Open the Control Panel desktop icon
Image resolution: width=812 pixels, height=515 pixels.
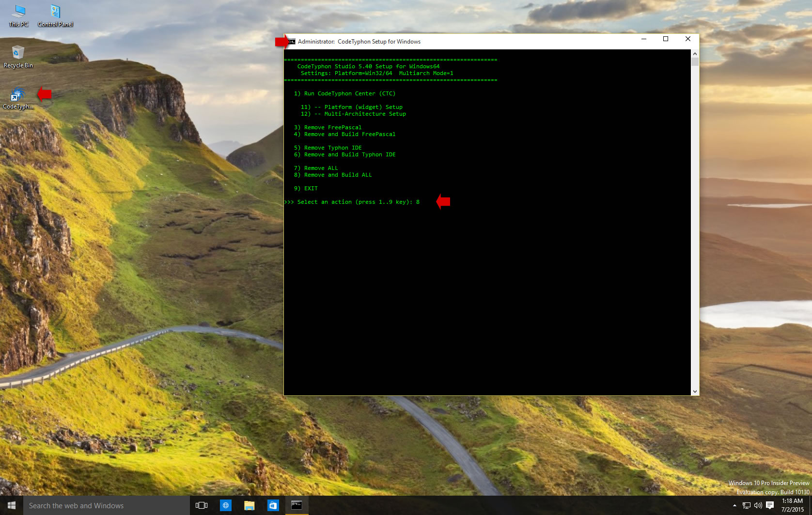(x=55, y=15)
